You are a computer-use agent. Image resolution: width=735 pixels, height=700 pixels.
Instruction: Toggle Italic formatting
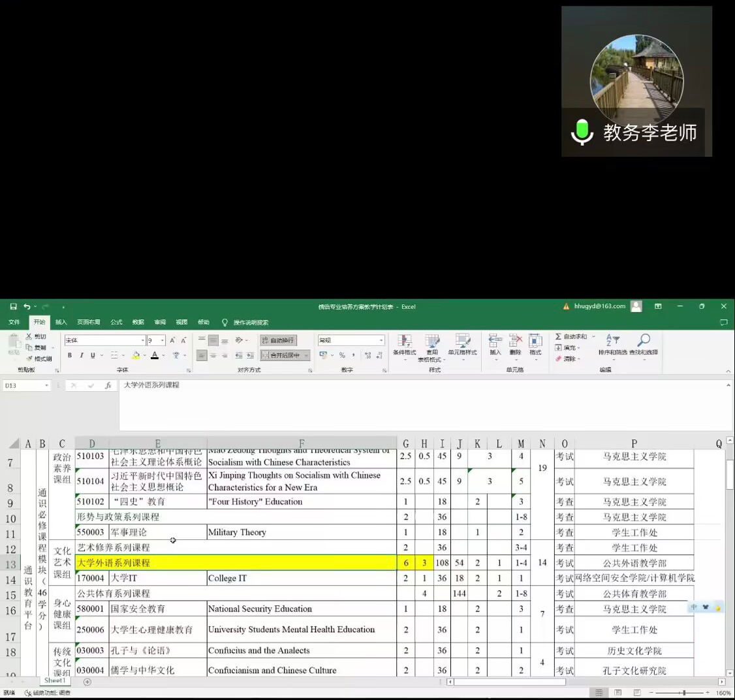(82, 355)
